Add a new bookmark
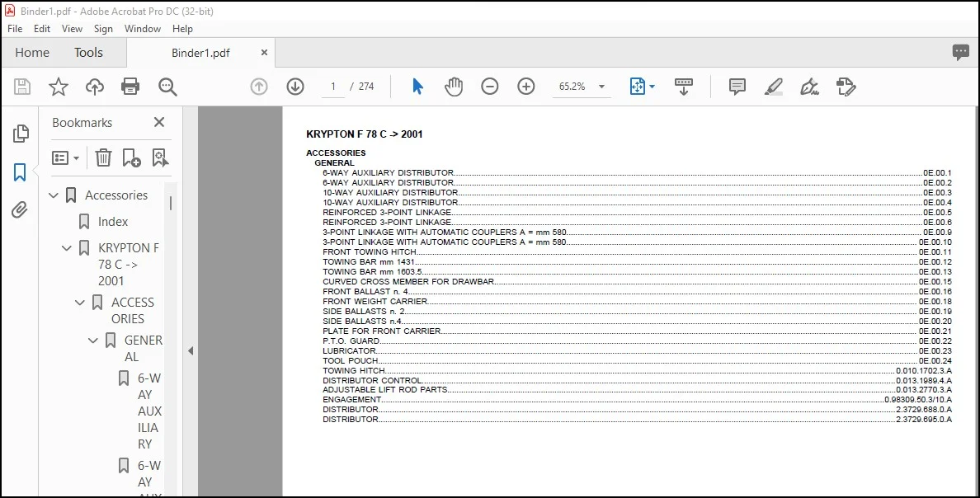 tap(131, 157)
